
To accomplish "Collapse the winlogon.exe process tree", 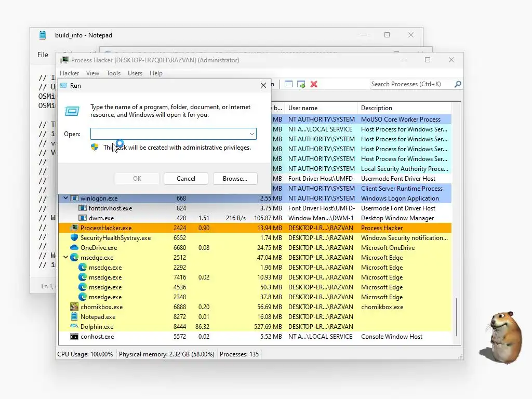I will click(65, 198).
